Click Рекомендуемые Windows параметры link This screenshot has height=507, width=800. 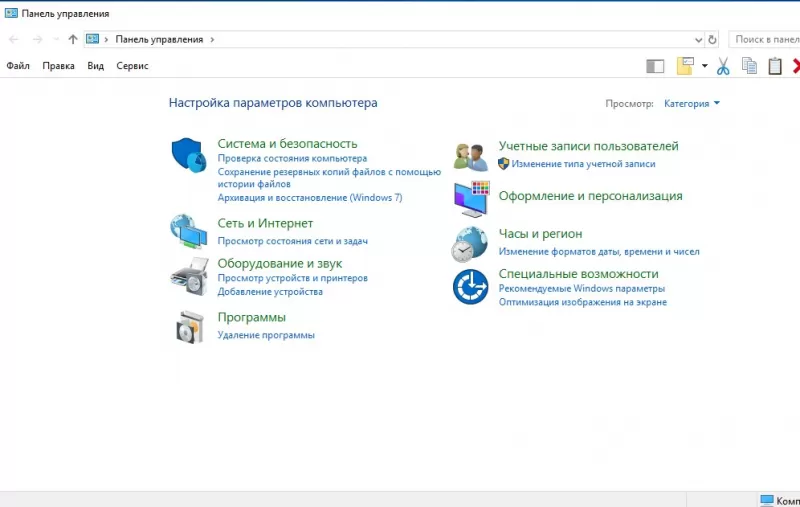582,289
